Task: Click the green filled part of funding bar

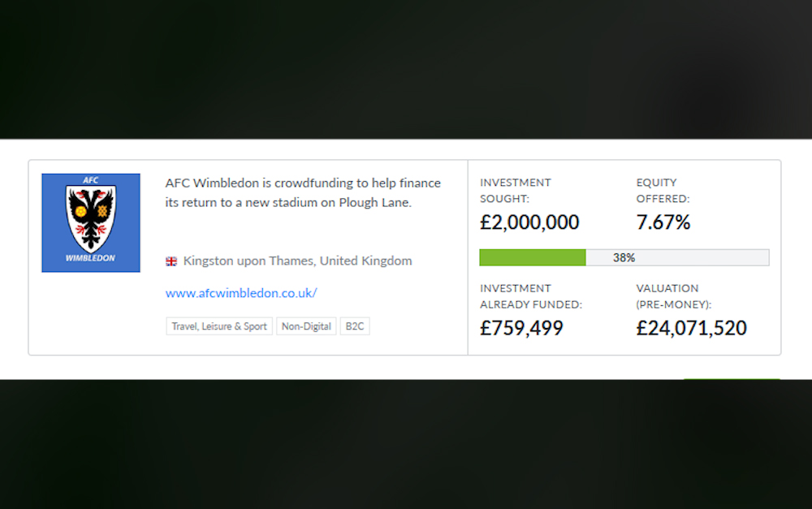Action: point(532,257)
